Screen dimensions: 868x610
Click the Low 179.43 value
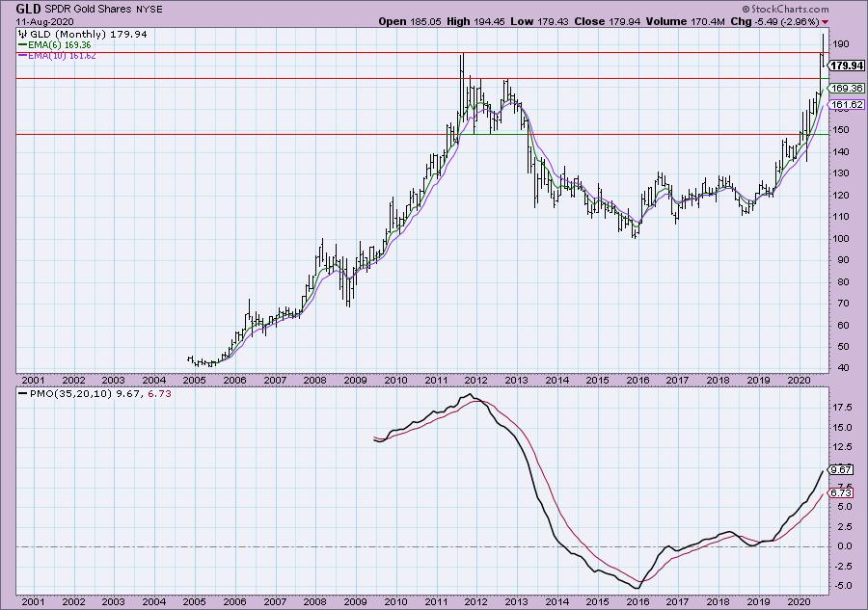(x=540, y=21)
